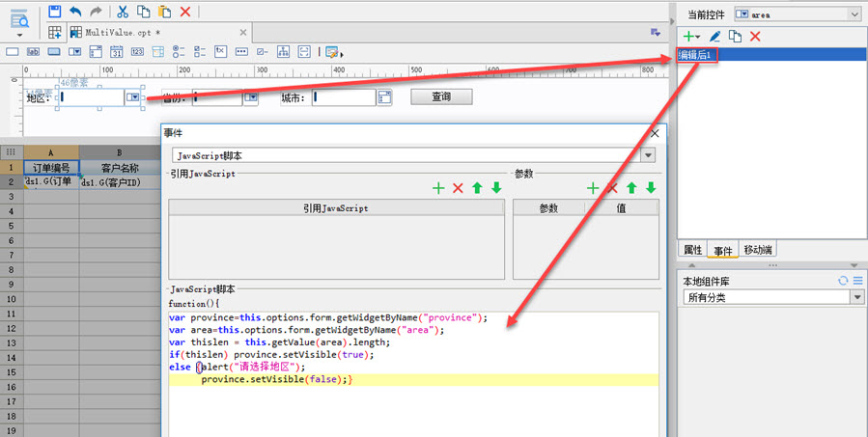
Task: Undo the last action
Action: (x=75, y=11)
